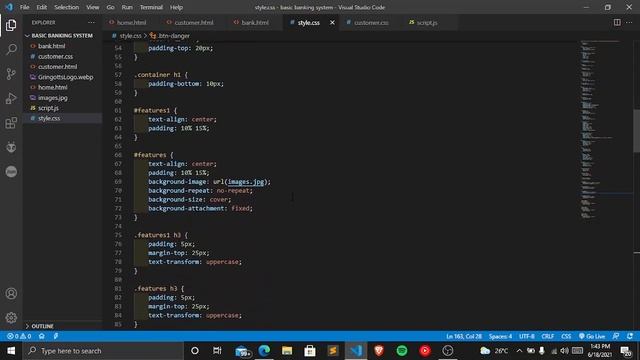Screen dimensions: 640x360
Task: Open Cortana circle icon in taskbar
Action: click(x=195, y=351)
